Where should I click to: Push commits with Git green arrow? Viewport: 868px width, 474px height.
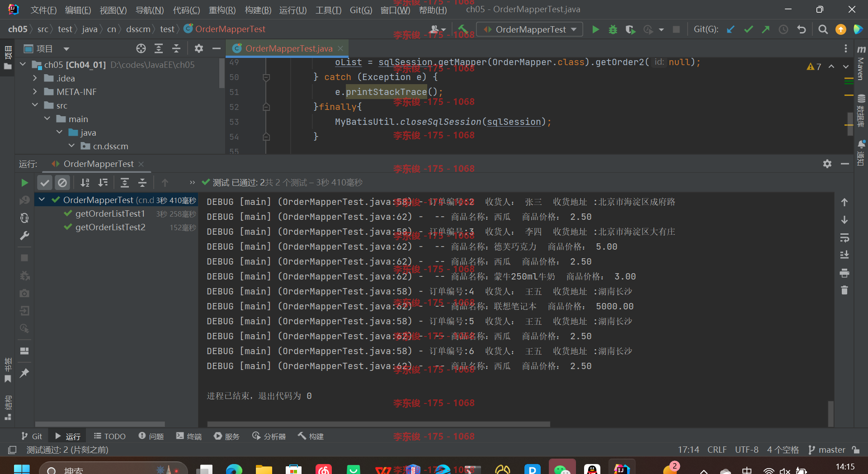pos(766,29)
